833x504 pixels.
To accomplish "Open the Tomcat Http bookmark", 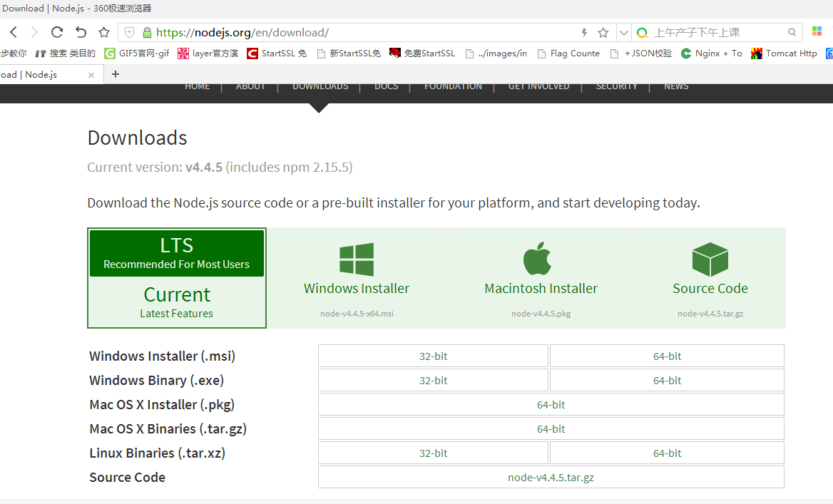I will (x=784, y=53).
